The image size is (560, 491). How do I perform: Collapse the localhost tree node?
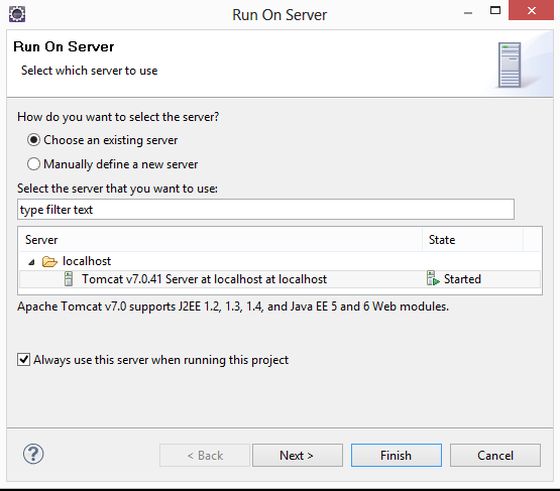point(31,262)
